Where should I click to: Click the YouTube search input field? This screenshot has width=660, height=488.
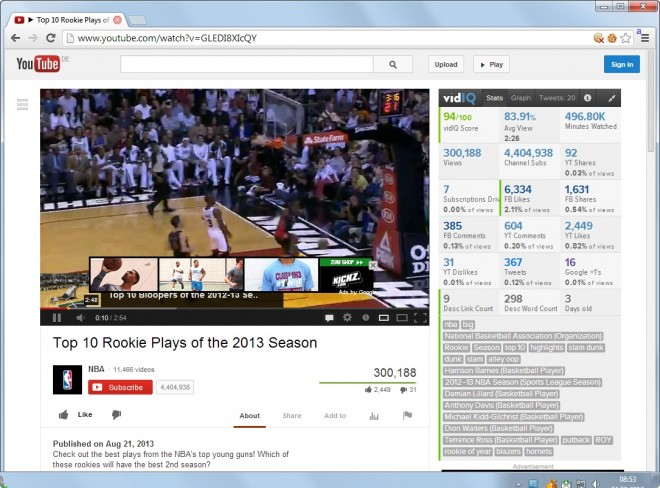point(247,64)
